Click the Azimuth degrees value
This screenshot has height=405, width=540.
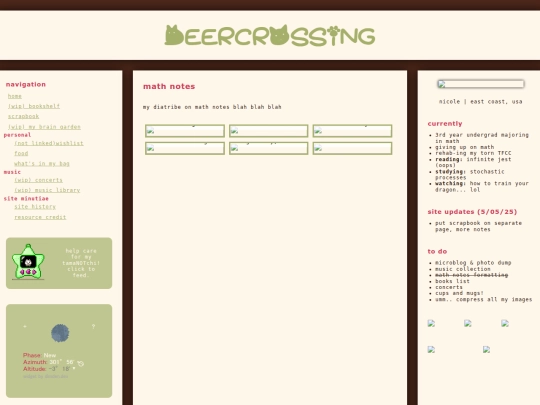61,362
